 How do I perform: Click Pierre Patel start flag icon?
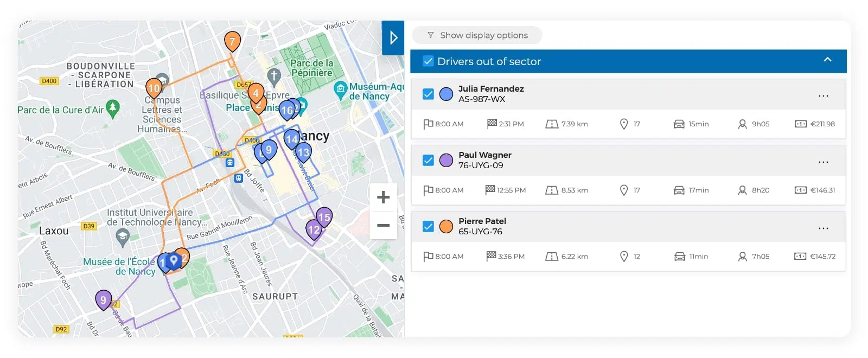tap(428, 257)
